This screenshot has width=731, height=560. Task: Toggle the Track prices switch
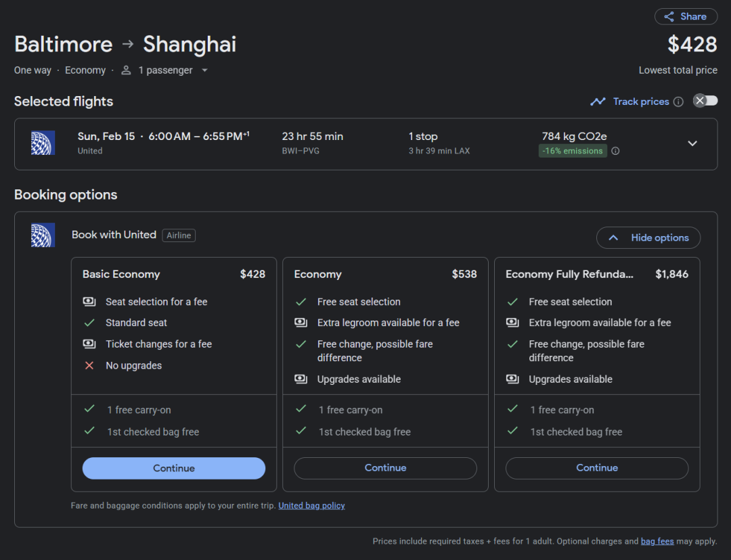click(705, 101)
